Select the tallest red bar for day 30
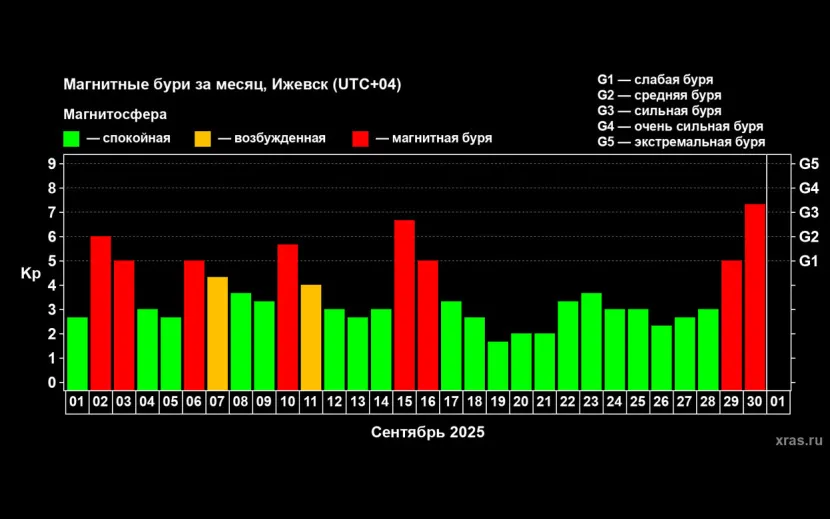 (755, 296)
